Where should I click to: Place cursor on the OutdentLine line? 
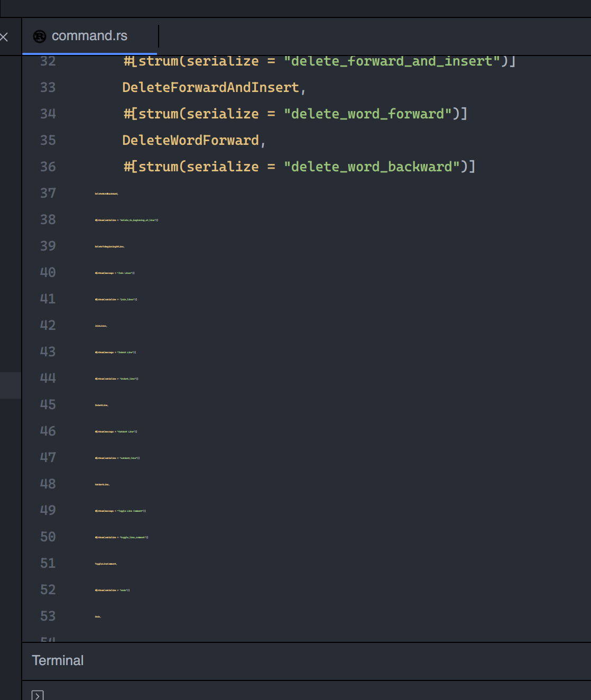(102, 484)
